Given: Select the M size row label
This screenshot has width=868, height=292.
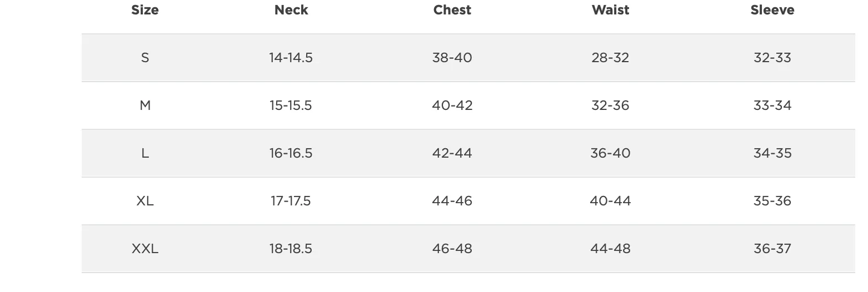Looking at the screenshot, I should (x=145, y=105).
